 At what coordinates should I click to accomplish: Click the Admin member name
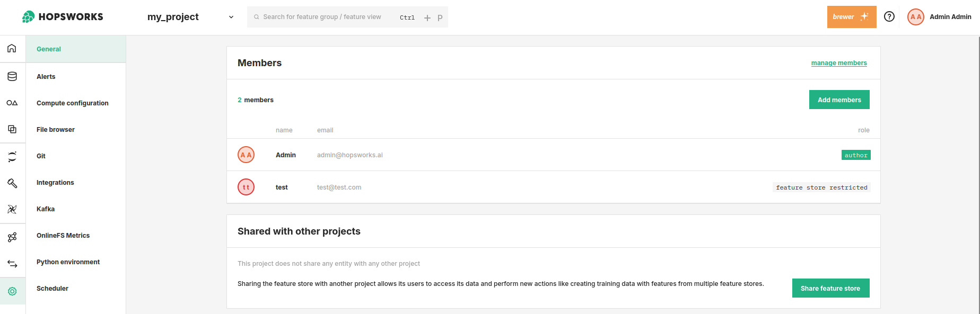pyautogui.click(x=286, y=155)
